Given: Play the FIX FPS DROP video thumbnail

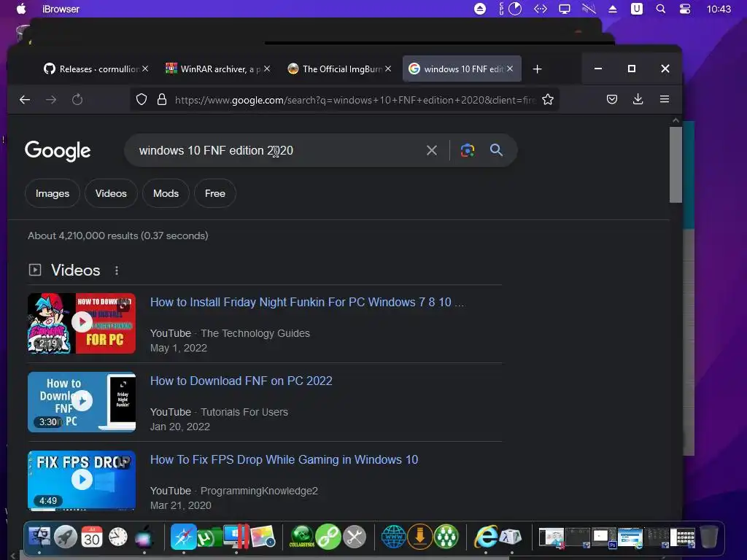Looking at the screenshot, I should coord(82,480).
